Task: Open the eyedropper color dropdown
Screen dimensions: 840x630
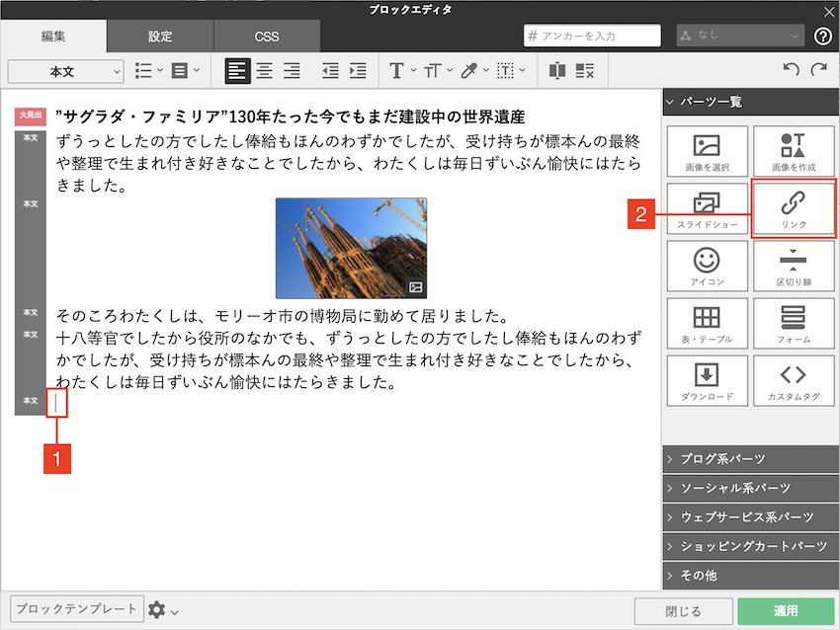Action: pos(474,71)
